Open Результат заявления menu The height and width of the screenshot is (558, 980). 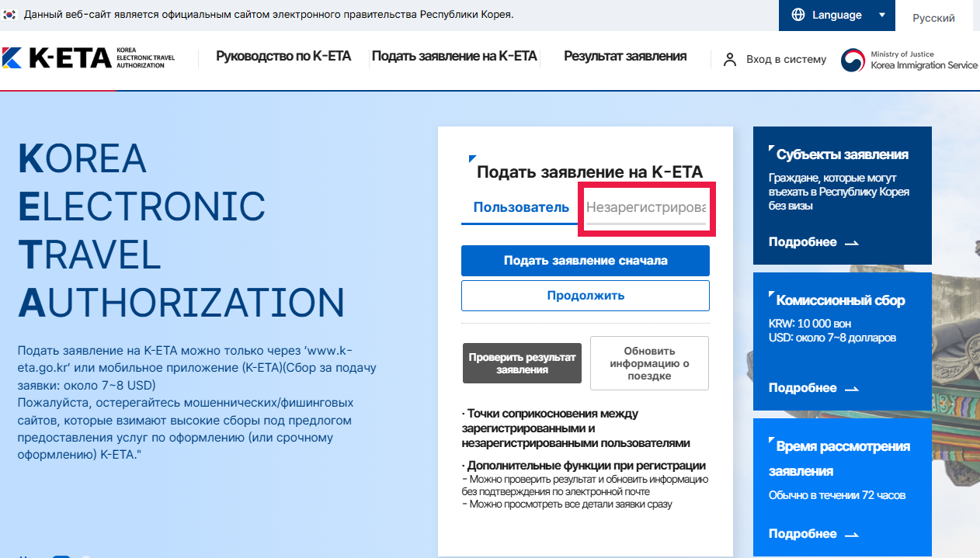point(625,56)
